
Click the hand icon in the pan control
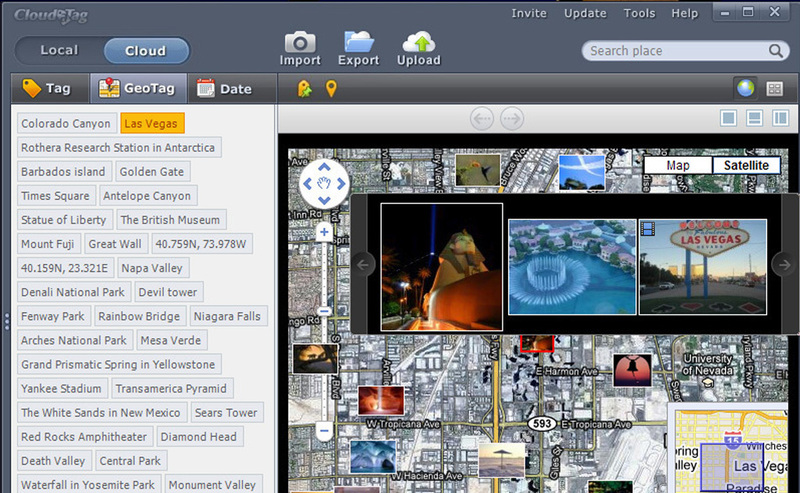coord(324,183)
